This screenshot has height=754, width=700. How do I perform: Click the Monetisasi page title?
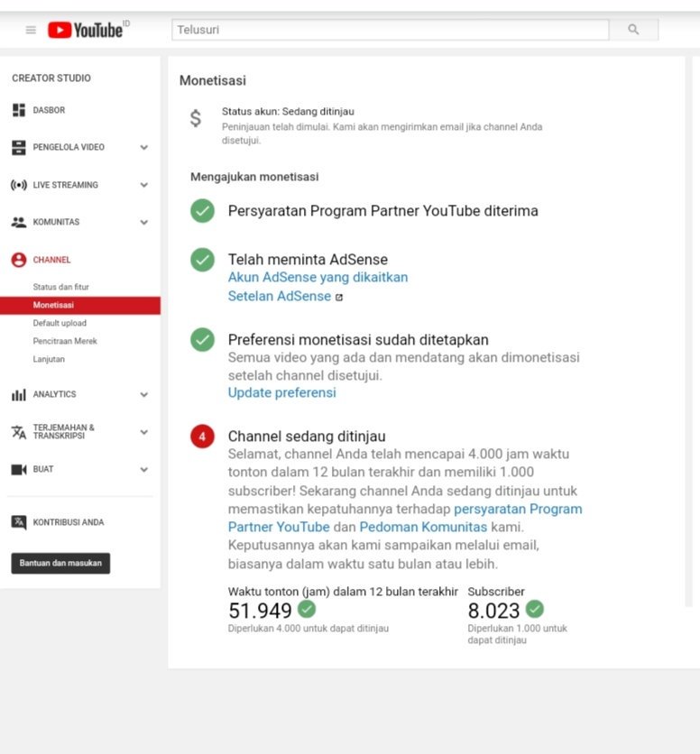tap(213, 80)
